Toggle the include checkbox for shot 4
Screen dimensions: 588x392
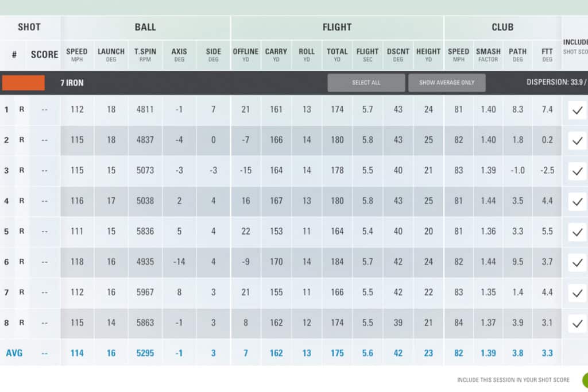[x=577, y=201]
